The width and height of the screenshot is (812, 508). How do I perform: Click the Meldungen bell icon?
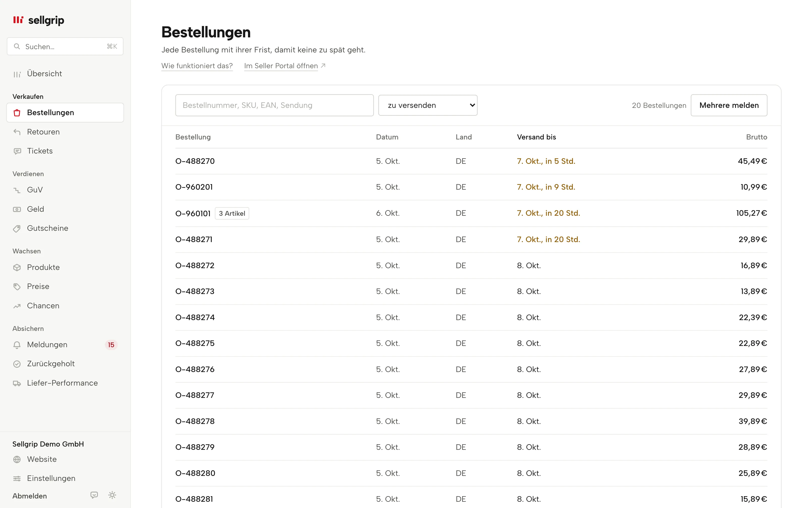[x=17, y=345]
